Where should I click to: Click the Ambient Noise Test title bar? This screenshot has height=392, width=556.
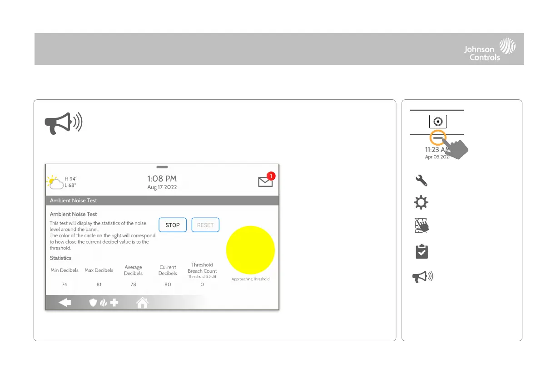click(162, 201)
